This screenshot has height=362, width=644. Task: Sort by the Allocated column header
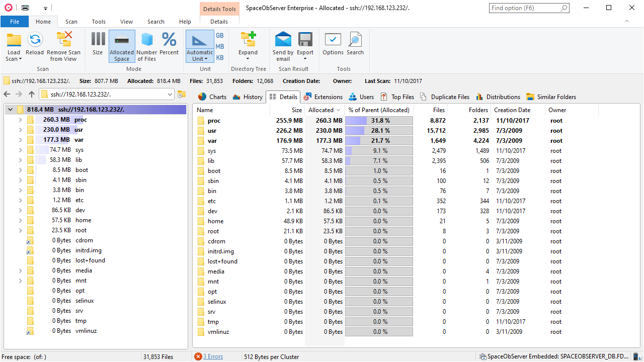pos(325,110)
